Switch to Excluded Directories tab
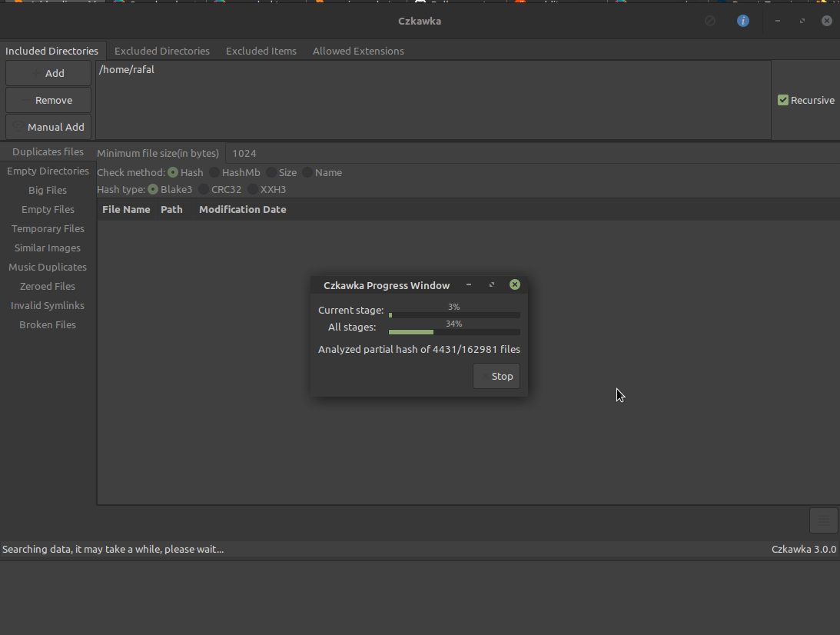The image size is (840, 635). pos(162,51)
